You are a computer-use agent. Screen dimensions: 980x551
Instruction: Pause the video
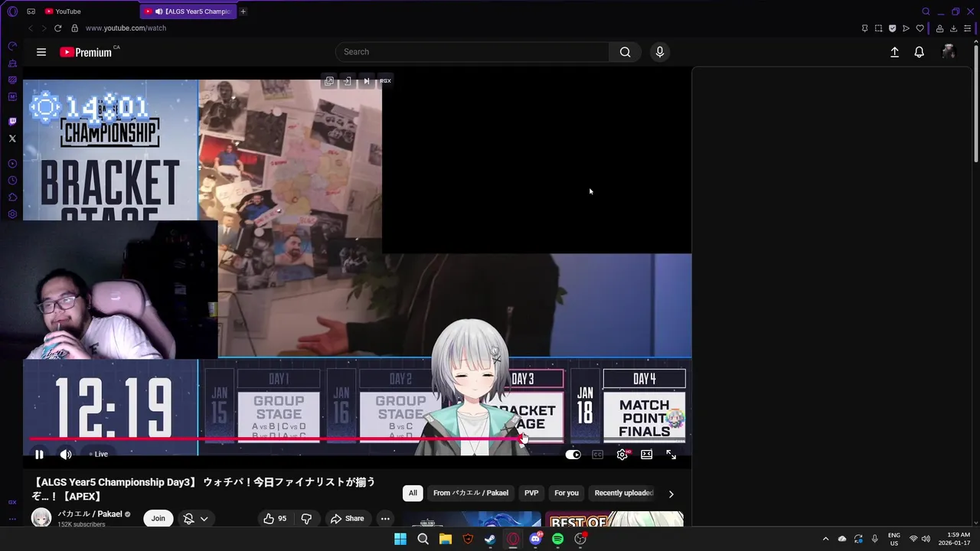(x=39, y=455)
